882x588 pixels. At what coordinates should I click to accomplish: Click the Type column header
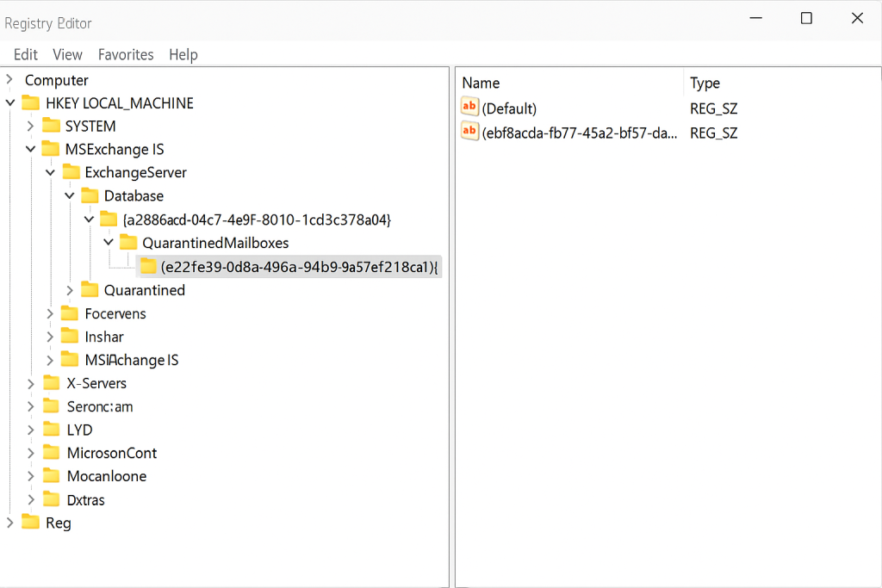click(705, 84)
